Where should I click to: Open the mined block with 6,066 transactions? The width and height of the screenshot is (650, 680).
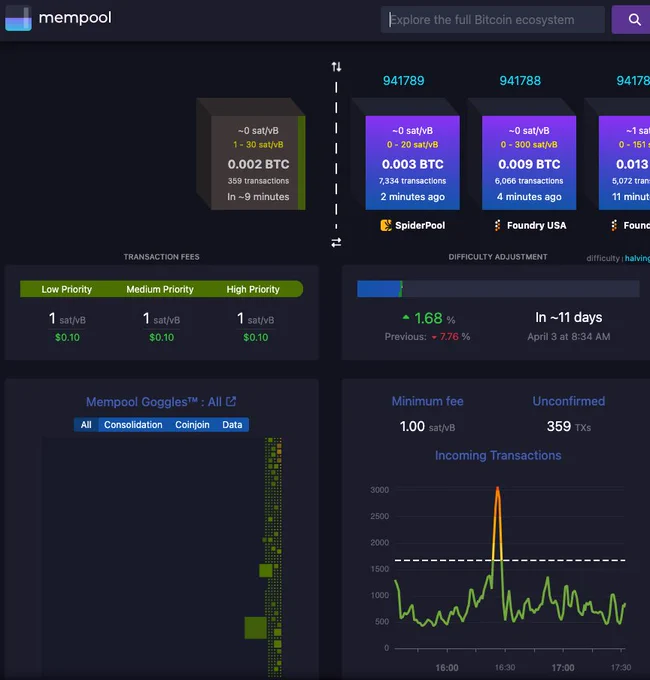click(529, 163)
